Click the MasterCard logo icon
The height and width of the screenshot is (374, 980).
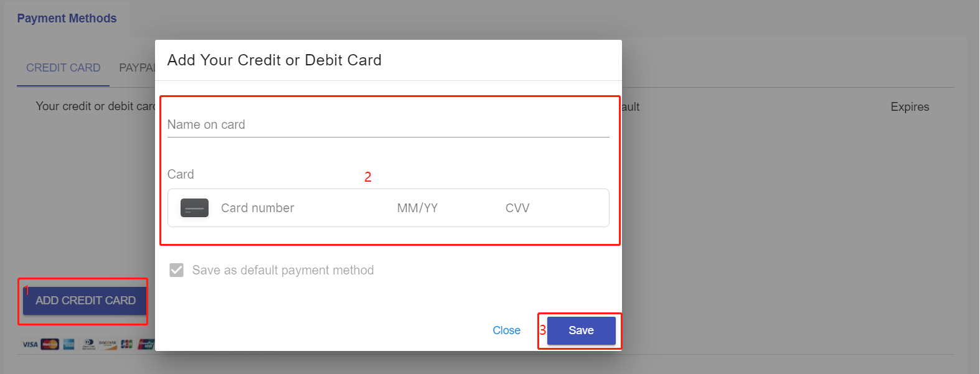tap(50, 344)
